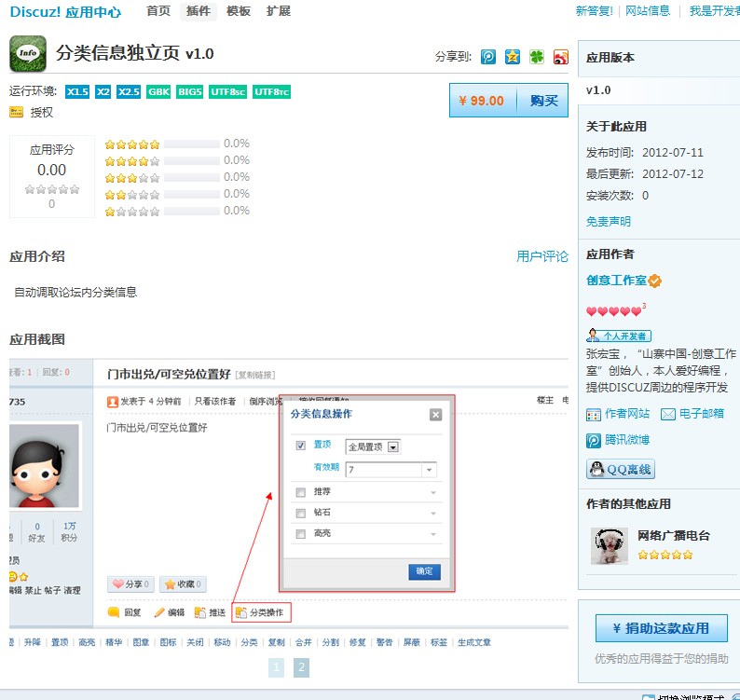This screenshot has height=700, width=740.
Task: Open the 扩展 nav tab
Action: [x=279, y=11]
